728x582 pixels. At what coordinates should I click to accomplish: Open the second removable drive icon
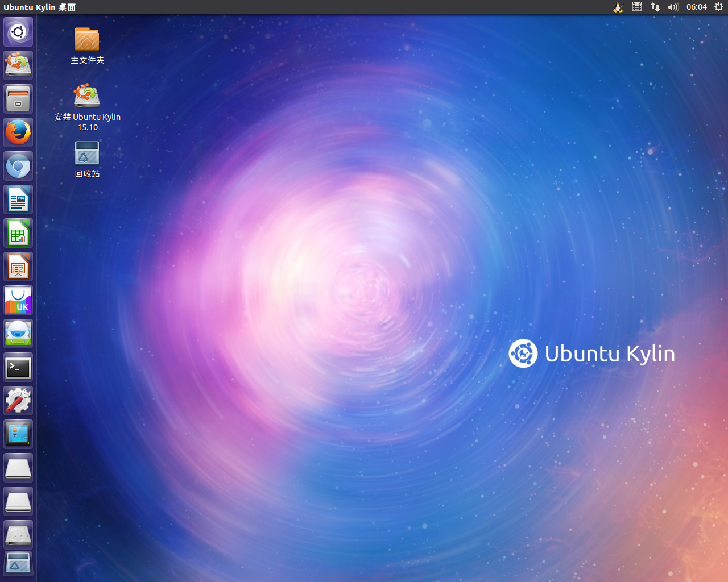point(18,501)
